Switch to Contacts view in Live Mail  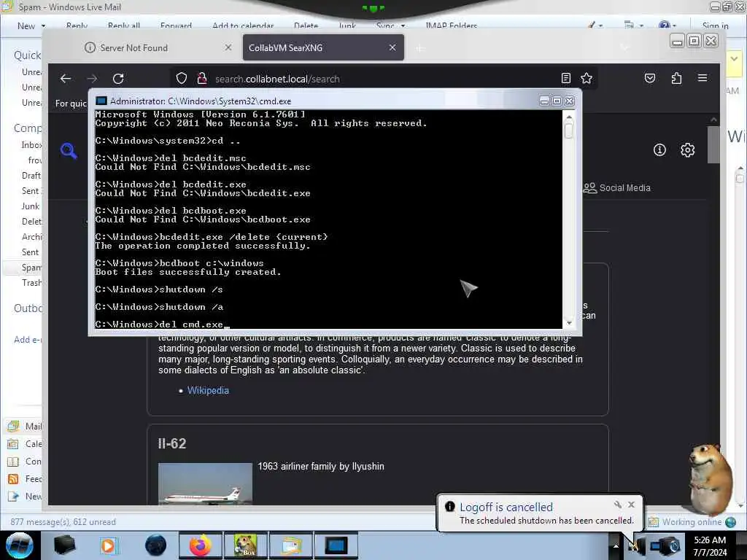click(x=25, y=462)
